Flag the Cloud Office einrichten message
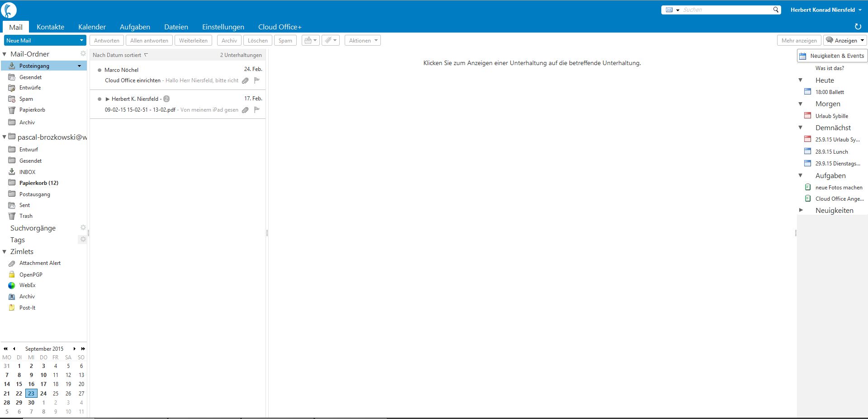The width and height of the screenshot is (868, 419). click(257, 80)
